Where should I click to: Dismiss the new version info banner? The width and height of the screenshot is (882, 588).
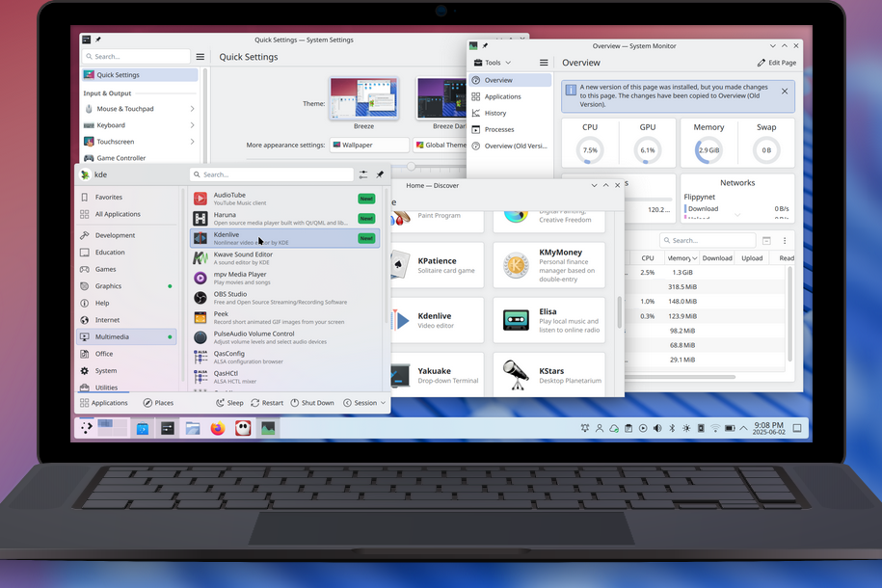point(785,92)
